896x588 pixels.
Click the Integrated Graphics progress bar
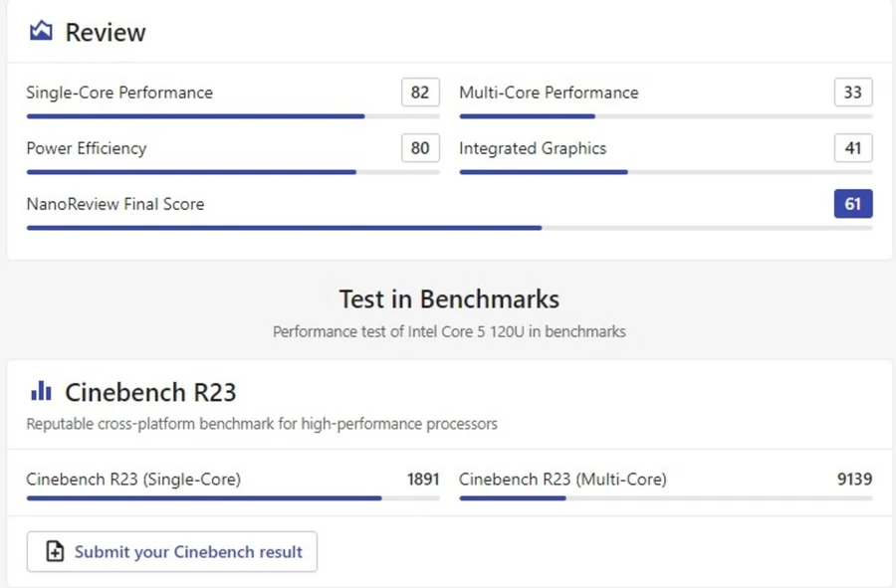point(666,172)
